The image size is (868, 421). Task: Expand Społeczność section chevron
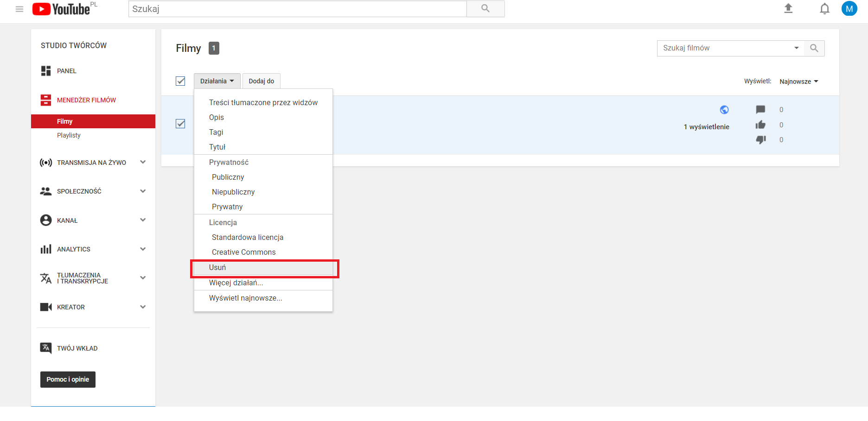pyautogui.click(x=143, y=191)
